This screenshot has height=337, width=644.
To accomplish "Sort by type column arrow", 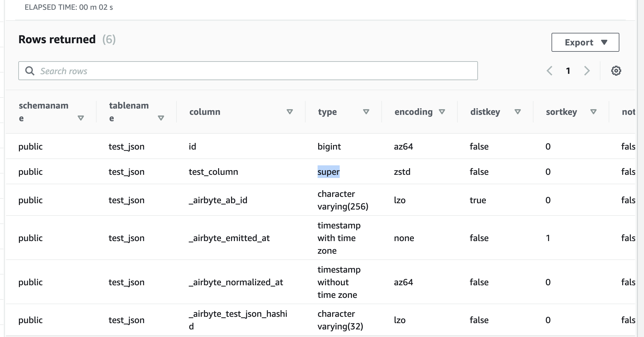I will click(x=366, y=112).
